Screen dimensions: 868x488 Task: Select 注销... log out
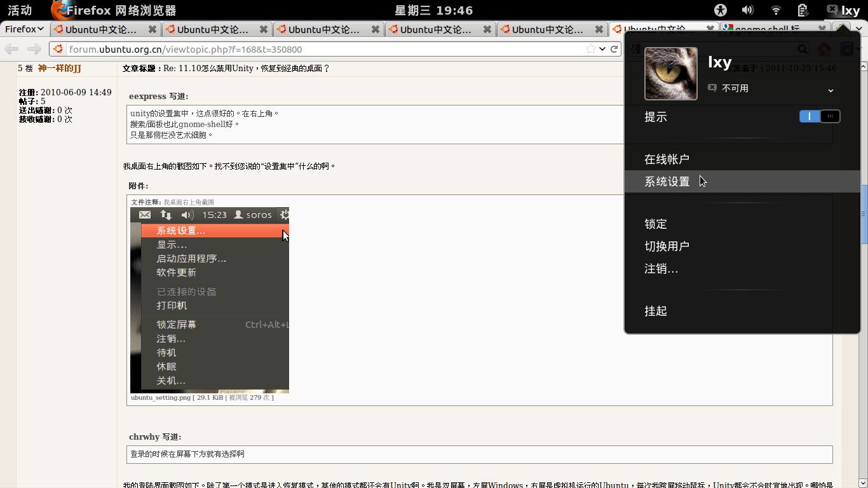click(742, 269)
